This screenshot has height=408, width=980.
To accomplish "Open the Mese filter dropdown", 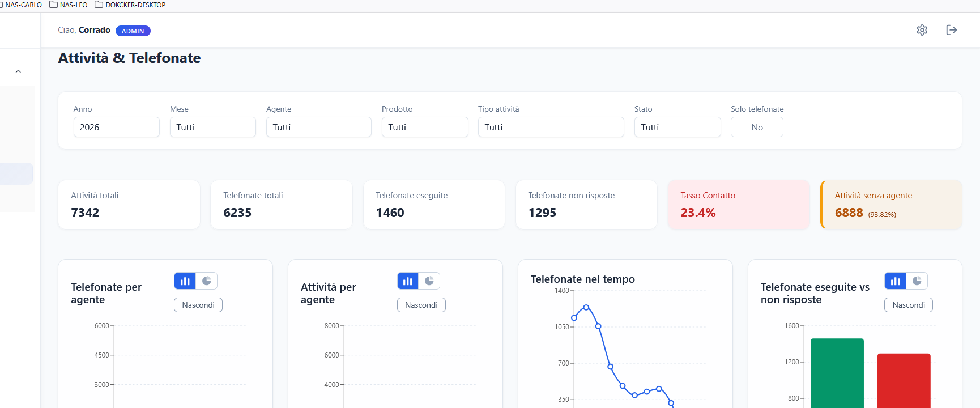I will pos(213,127).
